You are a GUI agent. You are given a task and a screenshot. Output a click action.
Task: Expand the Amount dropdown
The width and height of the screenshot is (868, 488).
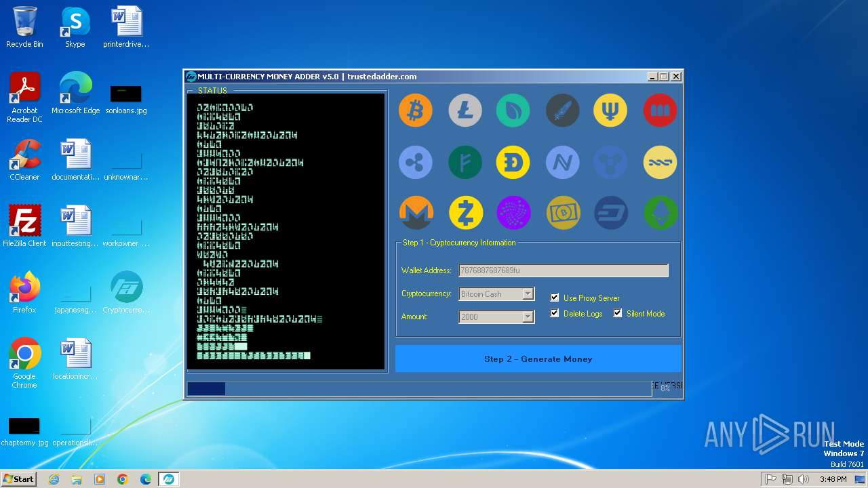tap(528, 317)
